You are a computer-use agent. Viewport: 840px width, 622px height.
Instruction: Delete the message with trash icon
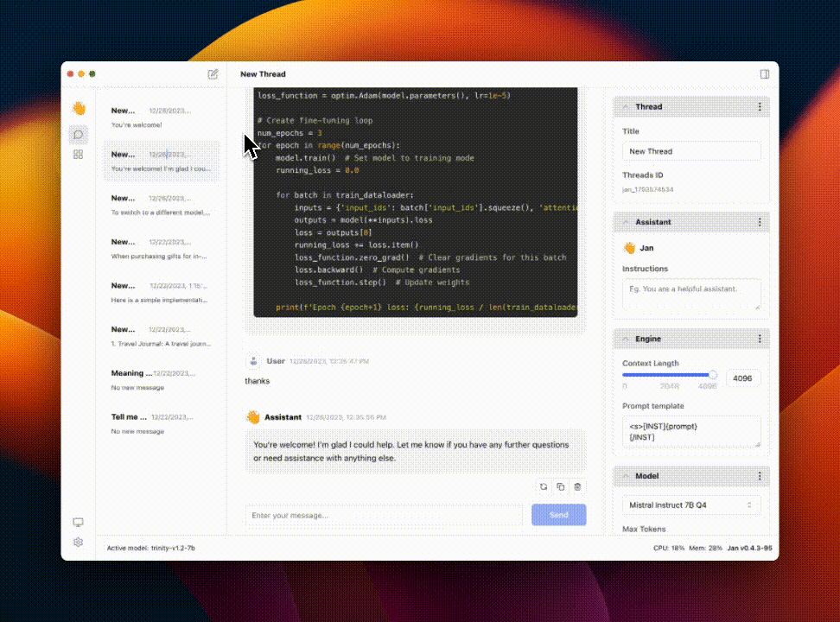[577, 486]
